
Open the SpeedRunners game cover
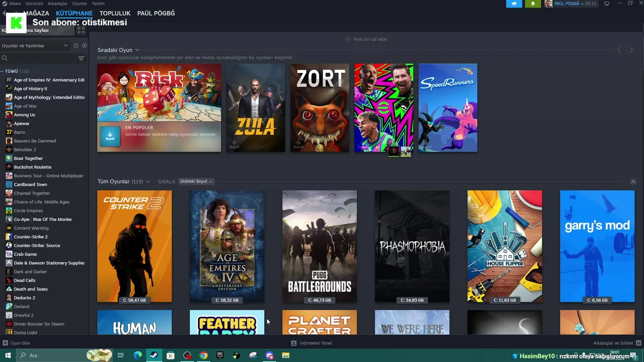(448, 108)
